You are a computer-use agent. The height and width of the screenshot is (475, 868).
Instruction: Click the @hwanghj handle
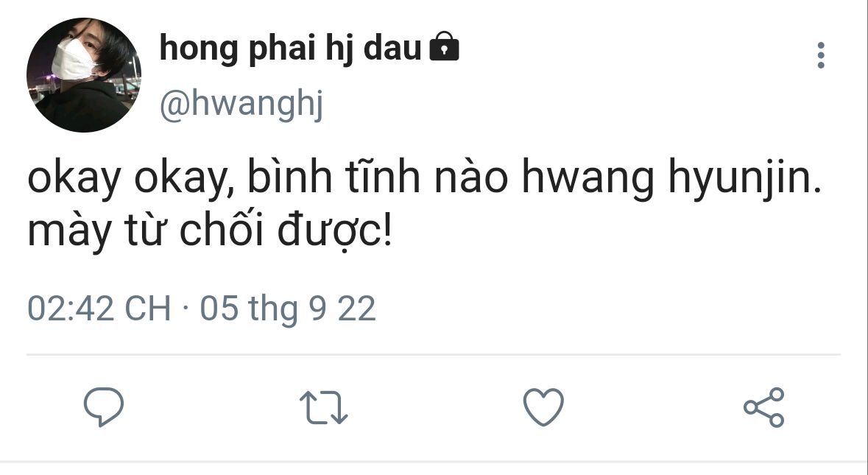[x=241, y=104]
